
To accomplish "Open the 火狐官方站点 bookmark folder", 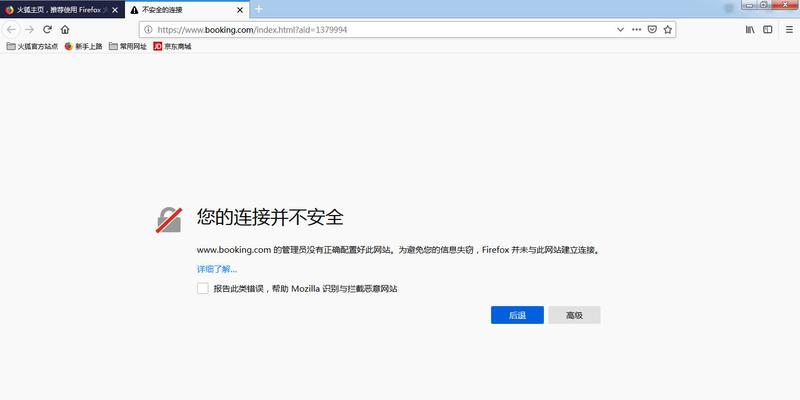I will pyautogui.click(x=32, y=46).
